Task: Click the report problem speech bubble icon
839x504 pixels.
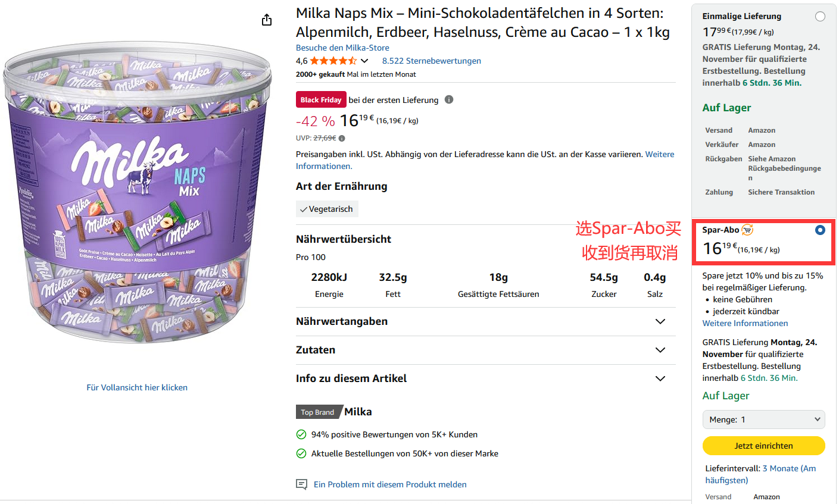Action: tap(302, 484)
